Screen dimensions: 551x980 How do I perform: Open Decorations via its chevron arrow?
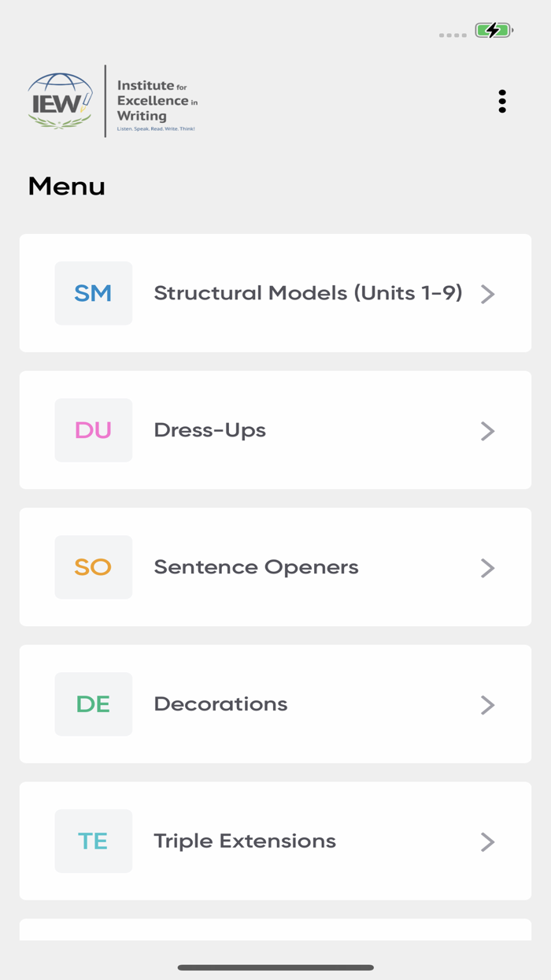tap(487, 704)
